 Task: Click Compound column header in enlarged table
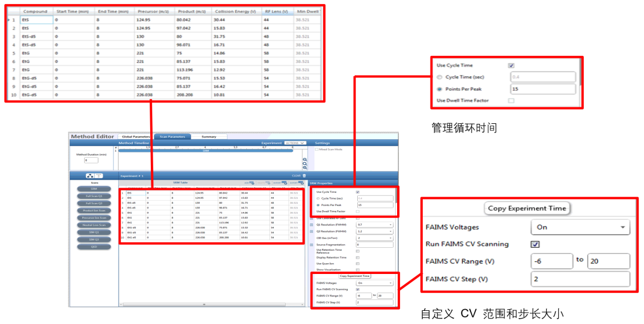(36, 11)
